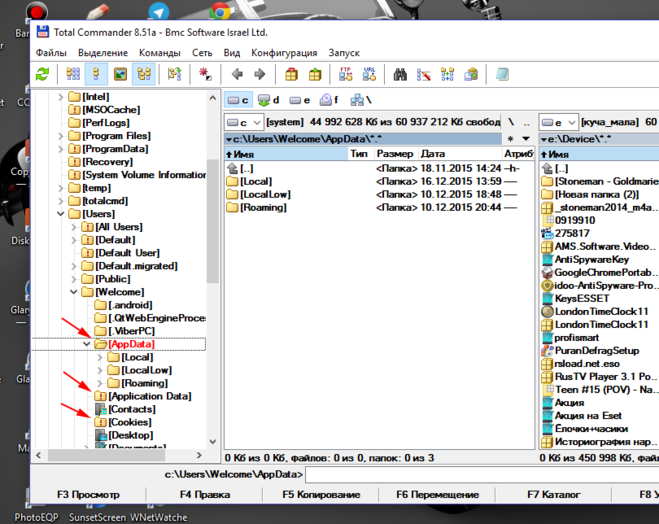Go back using the left arrow icon
This screenshot has width=659, height=524.
237,74
